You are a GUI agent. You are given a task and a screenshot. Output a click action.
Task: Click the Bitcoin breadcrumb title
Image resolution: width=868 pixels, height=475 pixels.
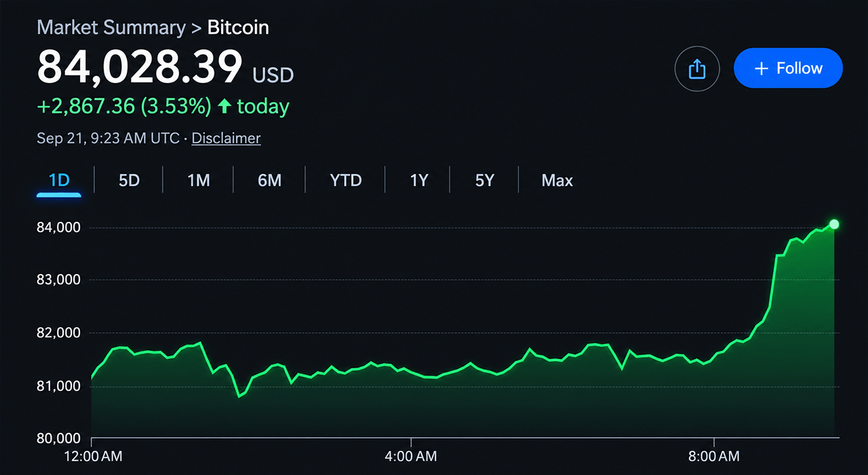pos(238,28)
